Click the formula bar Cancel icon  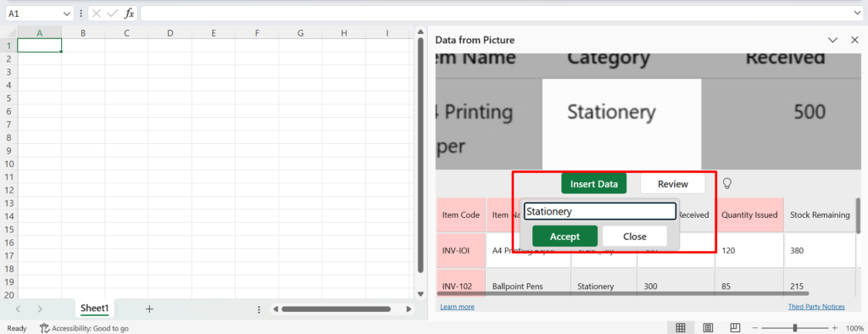click(x=97, y=14)
